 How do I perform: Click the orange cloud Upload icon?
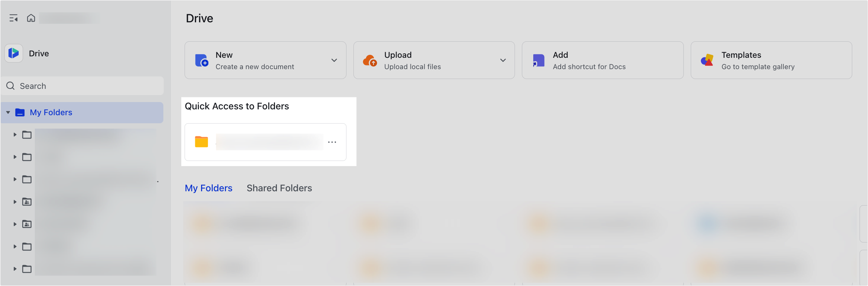pos(370,60)
